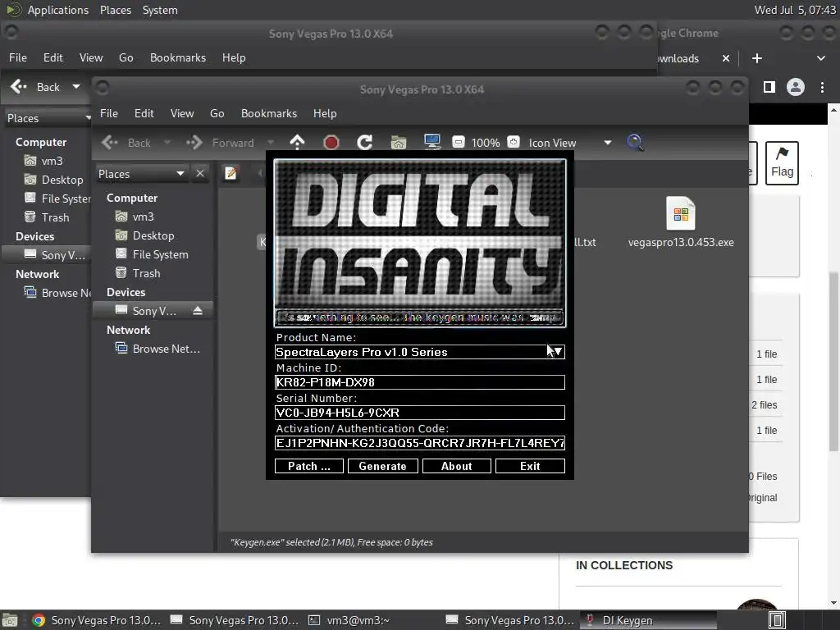Click the Serial Number field
The image size is (840, 630).
coord(419,413)
